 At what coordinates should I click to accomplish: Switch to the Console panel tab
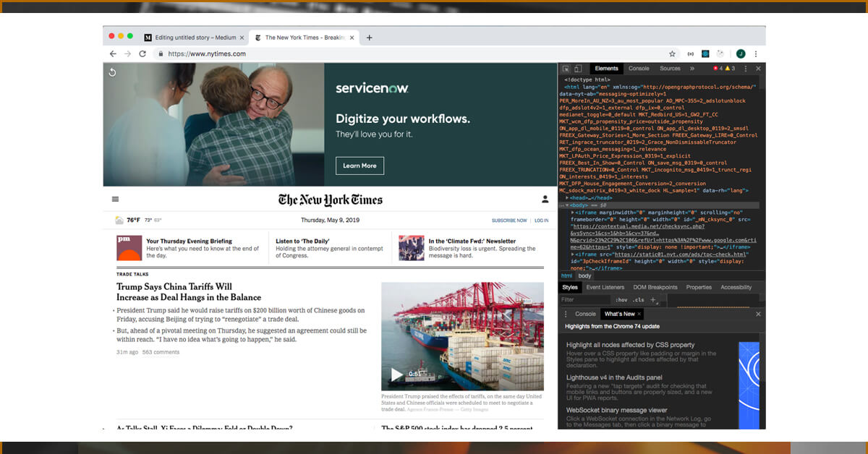[639, 69]
